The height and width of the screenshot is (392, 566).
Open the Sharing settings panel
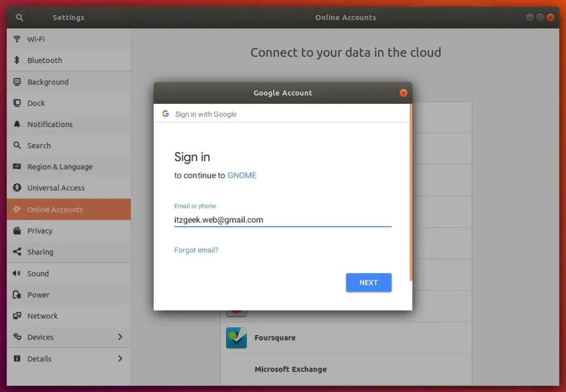[69, 252]
